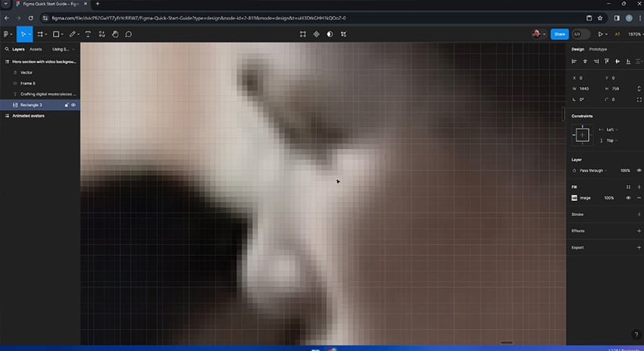Switch to the Assets tab
The height and width of the screenshot is (351, 644).
click(36, 49)
